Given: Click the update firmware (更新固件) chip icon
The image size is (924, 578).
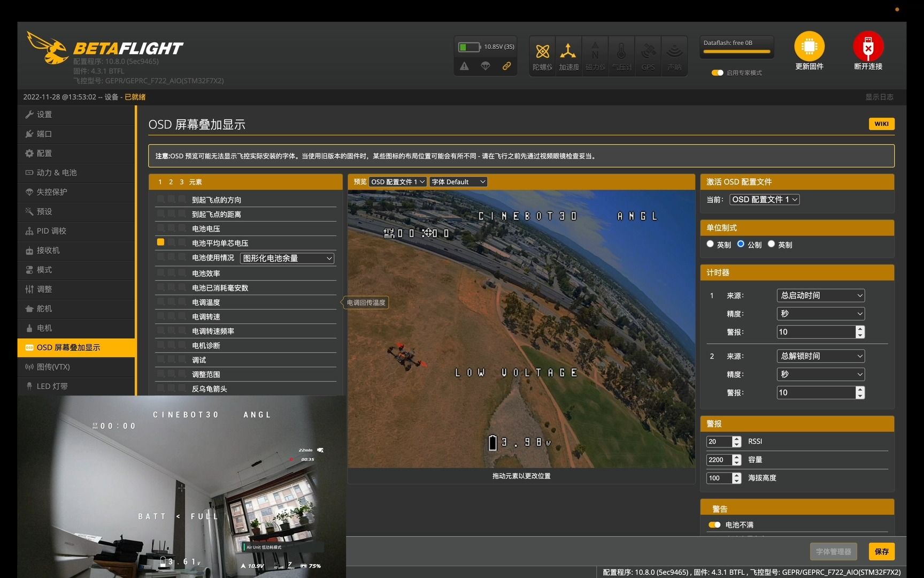Looking at the screenshot, I should tap(809, 47).
